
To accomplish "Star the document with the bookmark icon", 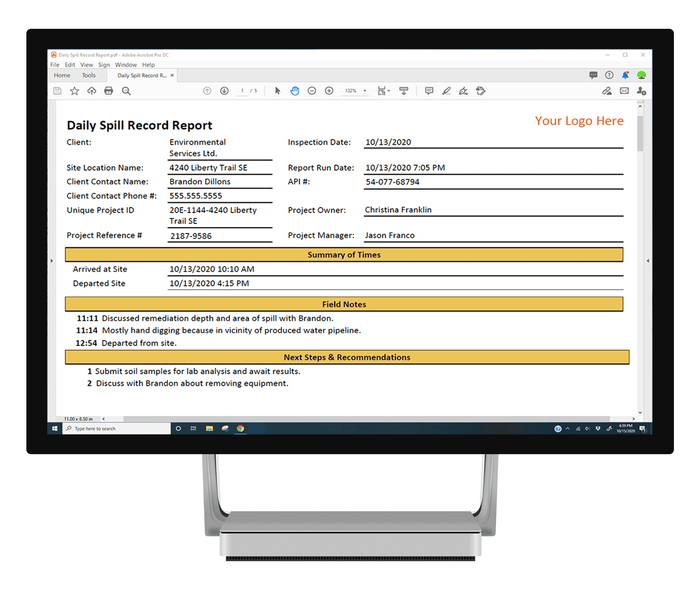I will tap(74, 91).
